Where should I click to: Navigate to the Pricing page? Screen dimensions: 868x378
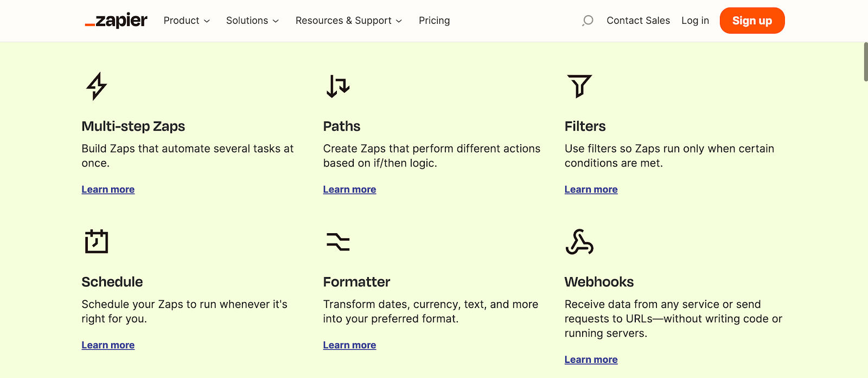[434, 21]
